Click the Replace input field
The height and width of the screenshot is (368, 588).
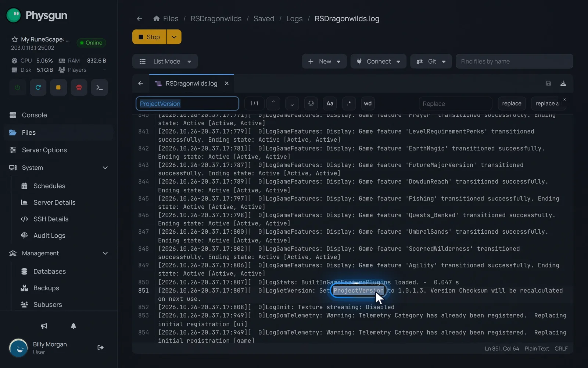455,103
